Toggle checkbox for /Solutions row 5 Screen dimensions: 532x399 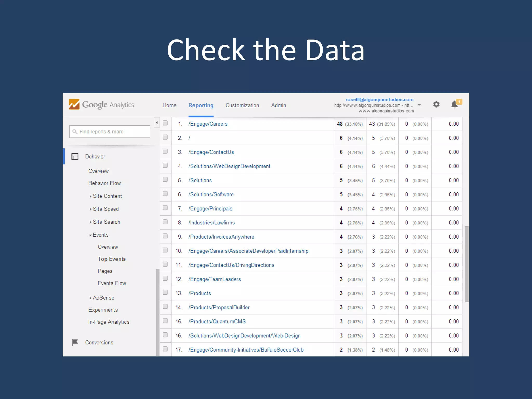[x=165, y=179]
